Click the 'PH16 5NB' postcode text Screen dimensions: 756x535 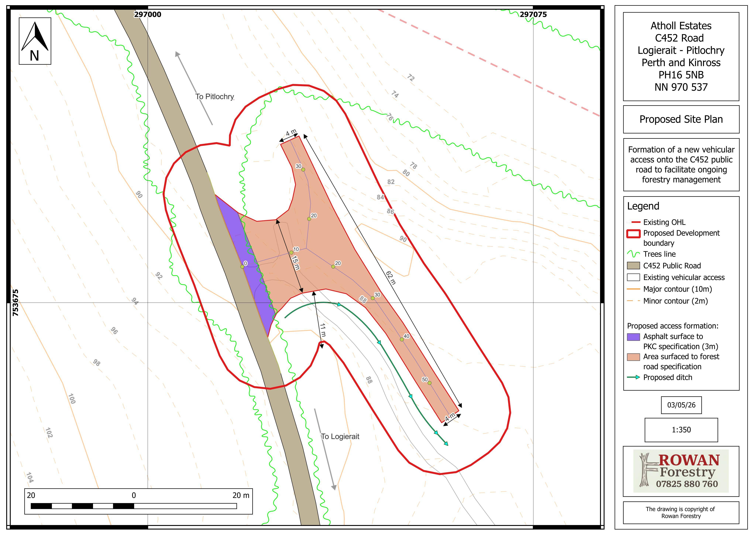tap(681, 75)
